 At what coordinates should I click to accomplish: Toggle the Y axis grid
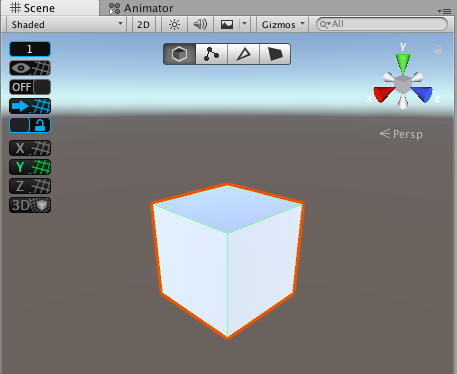tap(30, 167)
